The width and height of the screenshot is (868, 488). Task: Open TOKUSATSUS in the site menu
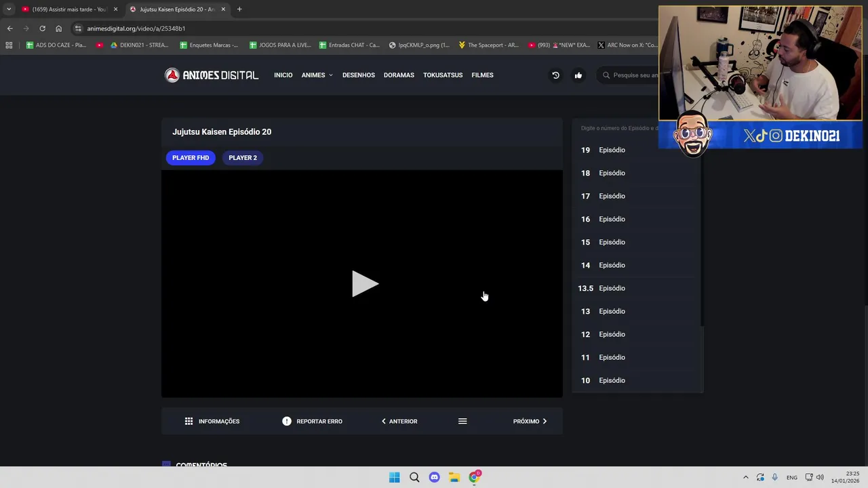(x=443, y=75)
